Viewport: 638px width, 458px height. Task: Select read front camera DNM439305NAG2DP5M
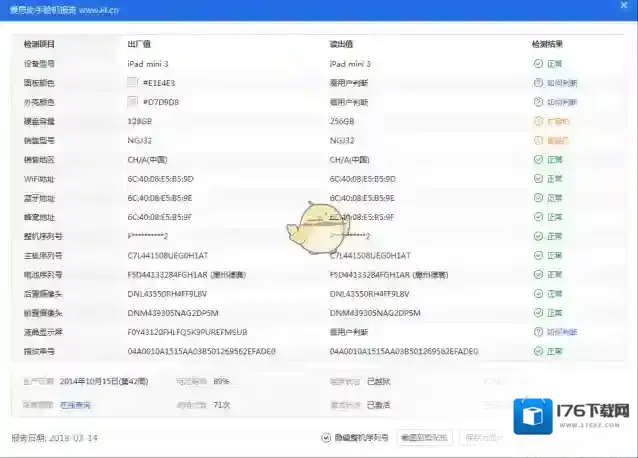(375, 313)
